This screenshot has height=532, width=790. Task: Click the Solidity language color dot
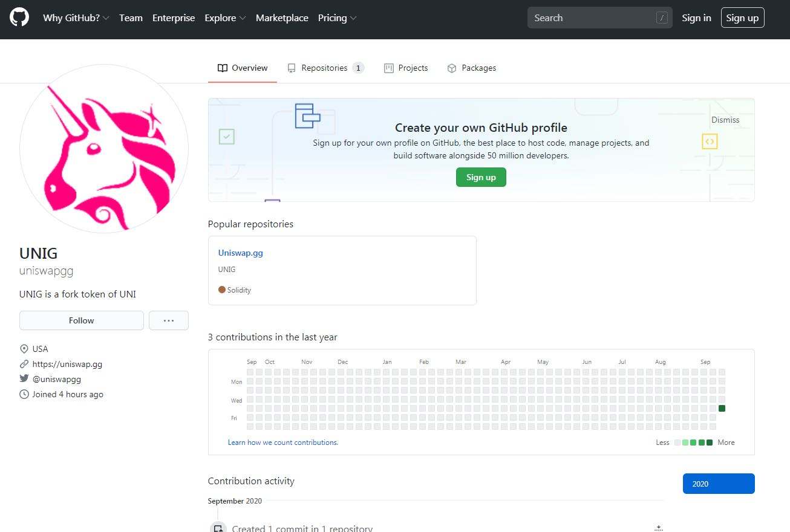point(222,290)
